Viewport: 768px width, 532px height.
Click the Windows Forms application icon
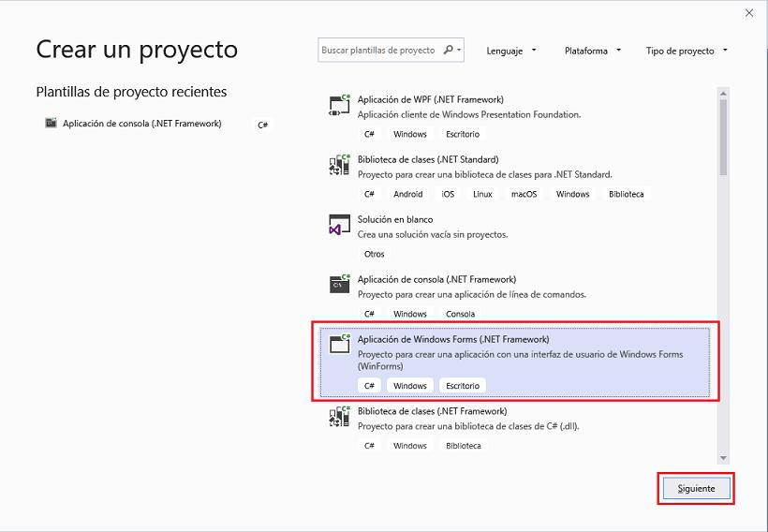pyautogui.click(x=339, y=345)
